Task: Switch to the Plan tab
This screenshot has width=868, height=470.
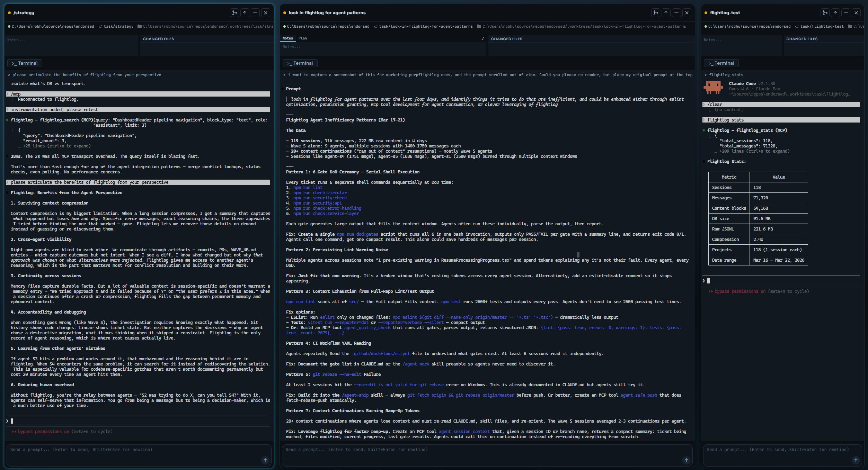Action: 303,38
